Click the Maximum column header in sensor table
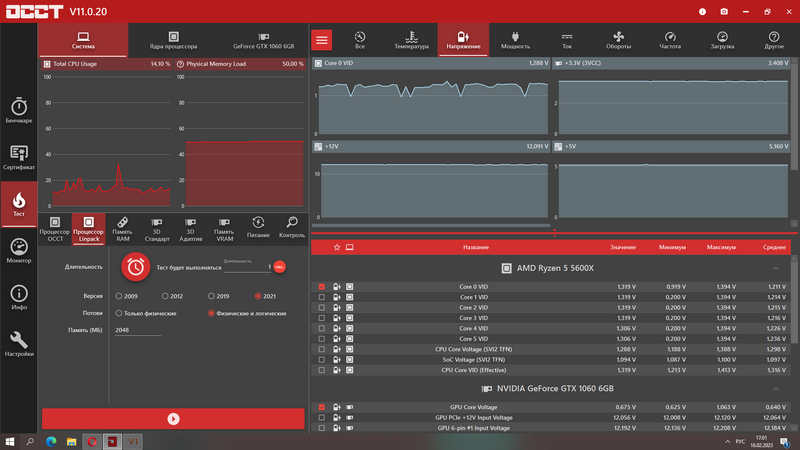800x450 pixels. [721, 247]
